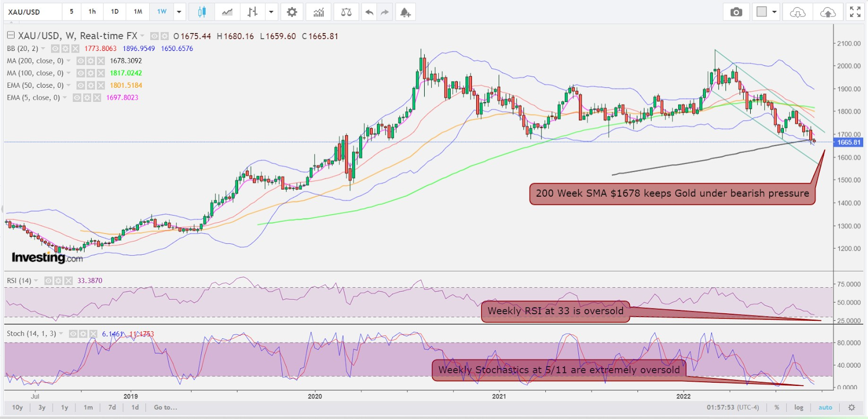Set range to 3y
The height and width of the screenshot is (419, 868).
click(x=42, y=407)
